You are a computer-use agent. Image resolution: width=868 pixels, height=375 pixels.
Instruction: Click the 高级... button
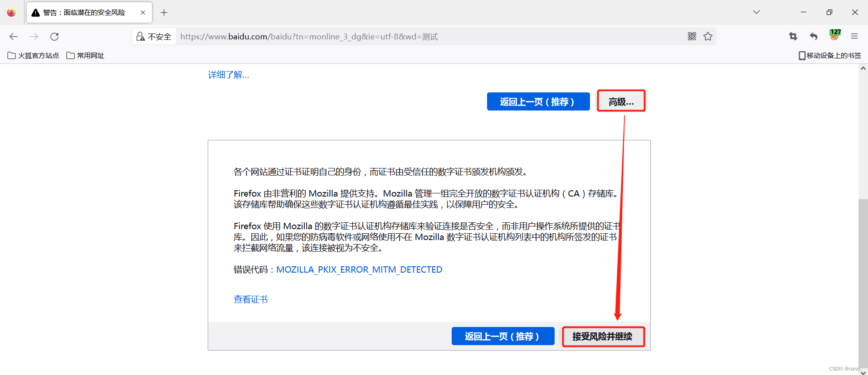click(x=621, y=101)
